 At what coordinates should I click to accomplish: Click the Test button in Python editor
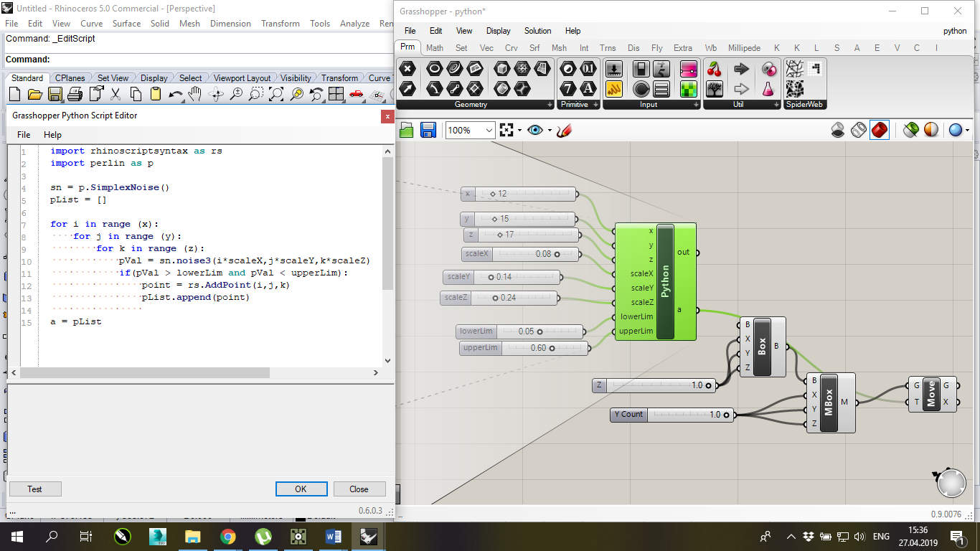[34, 489]
